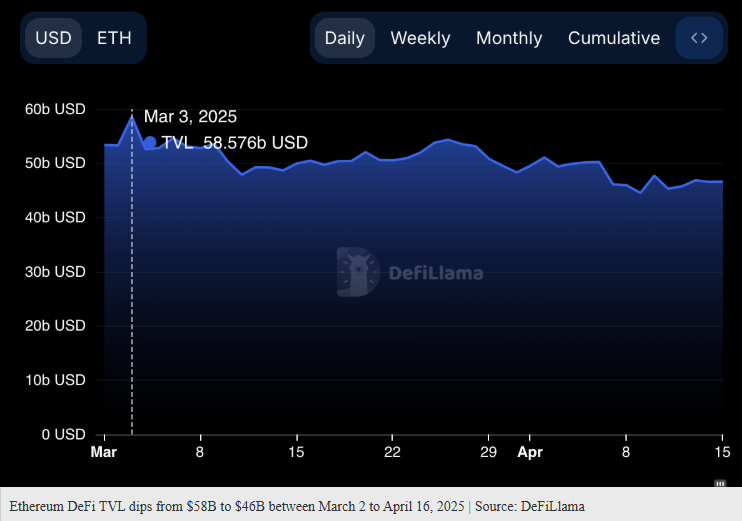The width and height of the screenshot is (742, 521).
Task: Select the Daily interval tab
Action: tap(345, 38)
